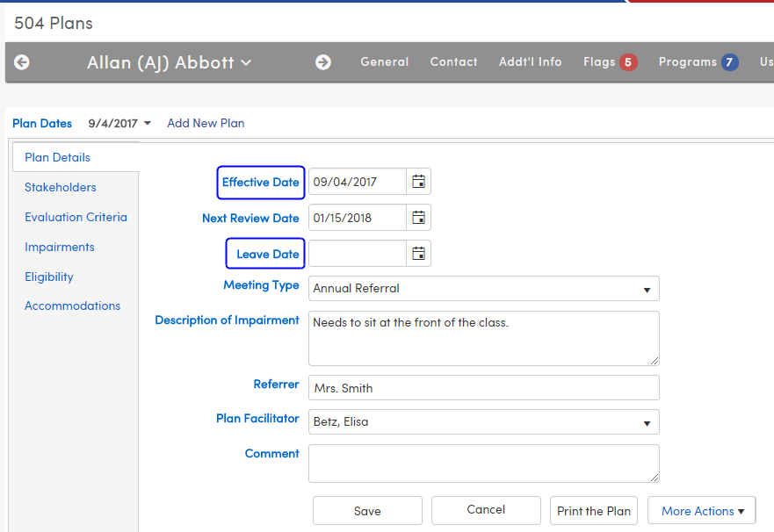Save the 504 plan details
Image resolution: width=774 pixels, height=532 pixels.
click(x=367, y=510)
